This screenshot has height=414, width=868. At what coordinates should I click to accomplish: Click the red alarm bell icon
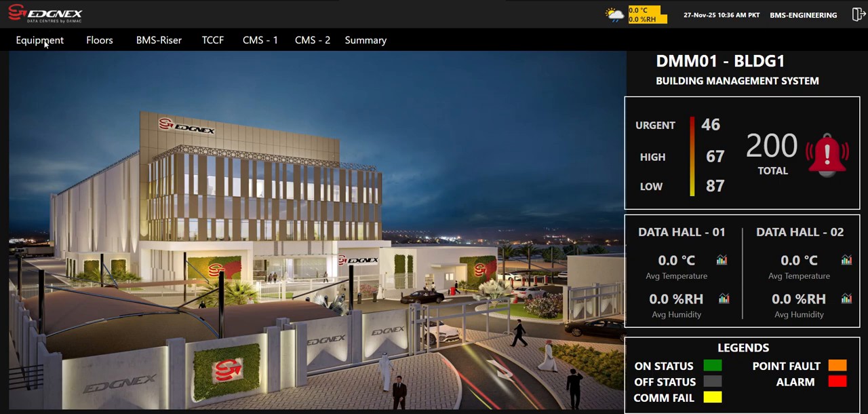(x=827, y=155)
